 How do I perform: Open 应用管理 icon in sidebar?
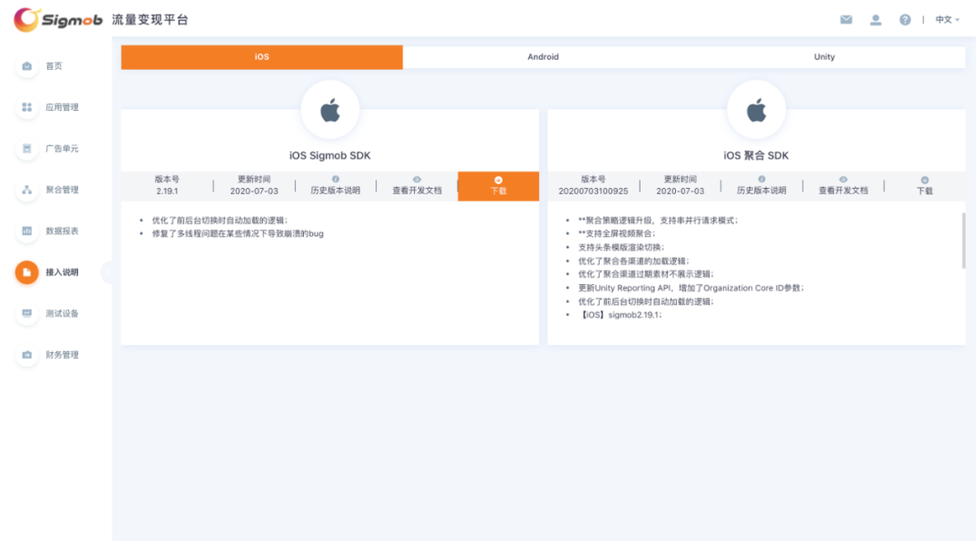27,107
